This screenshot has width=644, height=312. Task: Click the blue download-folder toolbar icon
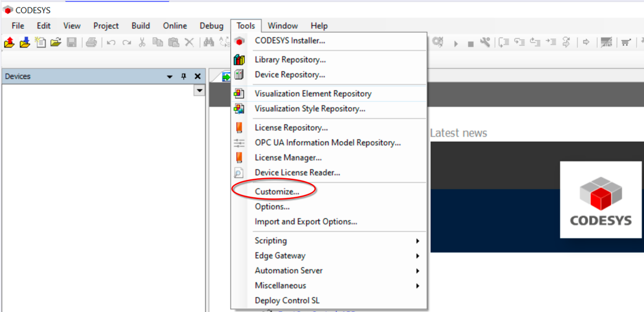[25, 43]
